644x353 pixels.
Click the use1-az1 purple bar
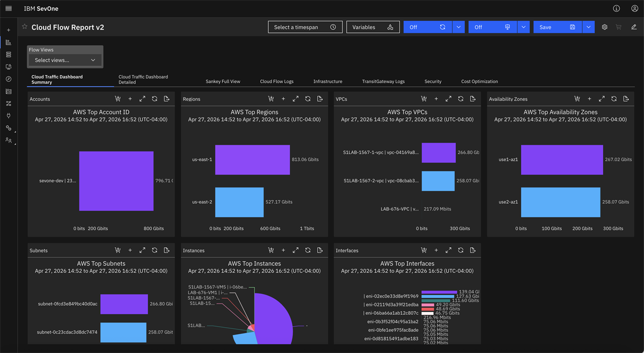point(562,160)
